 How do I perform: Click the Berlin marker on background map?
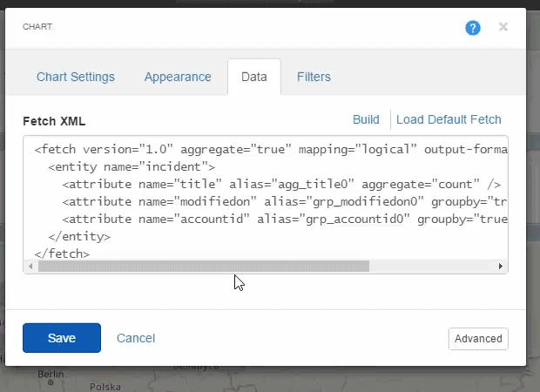[51, 382]
